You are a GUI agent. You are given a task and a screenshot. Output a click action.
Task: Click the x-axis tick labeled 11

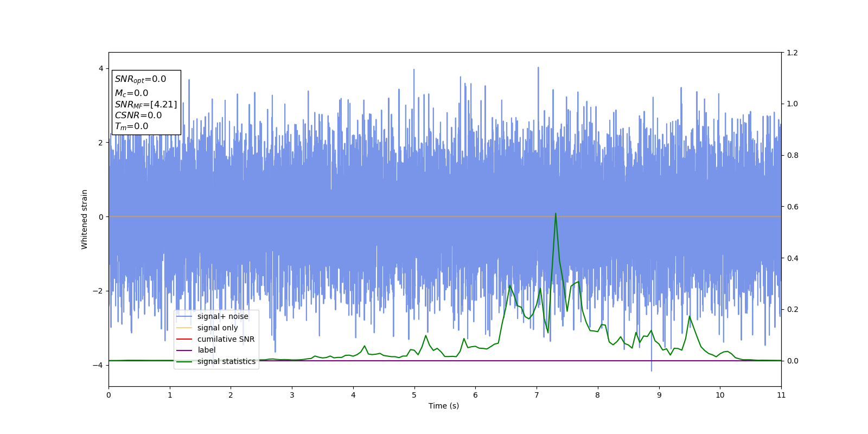point(781,395)
